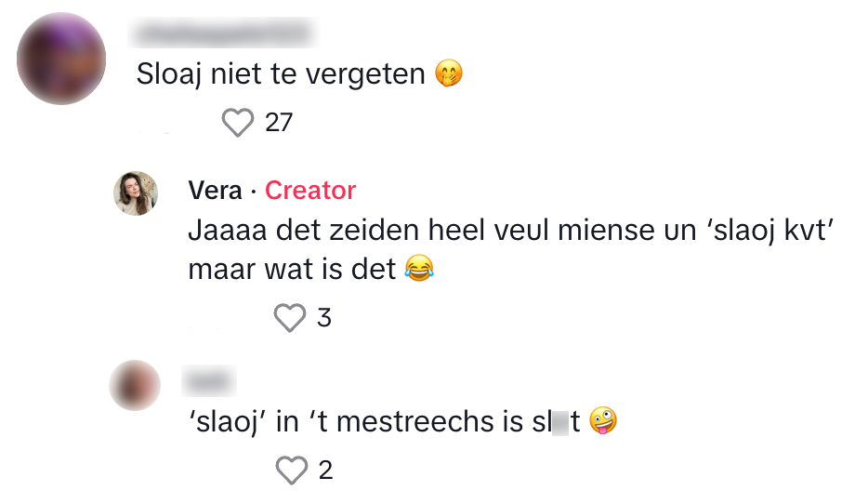Screen dimensions: 868x504
Task: Open the last replier's blurred avatar
Action: click(135, 385)
